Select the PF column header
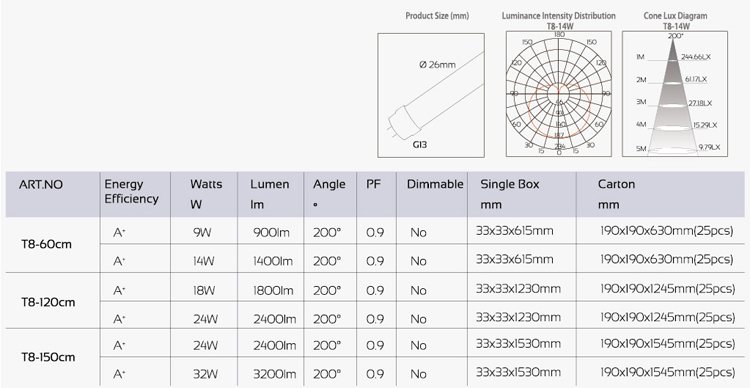This screenshot has height=388, width=750. click(x=373, y=184)
